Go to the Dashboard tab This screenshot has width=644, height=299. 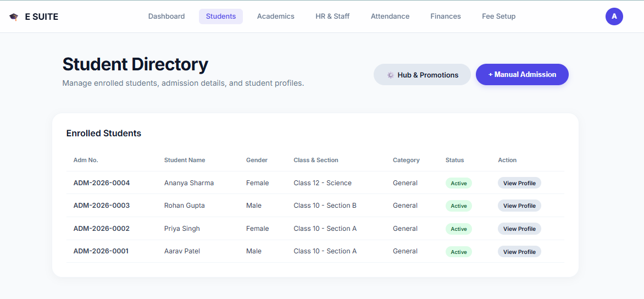[x=166, y=16]
